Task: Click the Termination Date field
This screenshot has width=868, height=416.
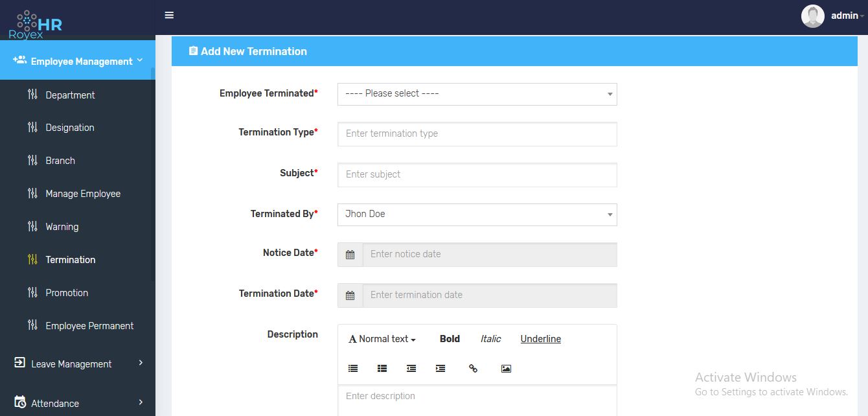Action: [490, 295]
